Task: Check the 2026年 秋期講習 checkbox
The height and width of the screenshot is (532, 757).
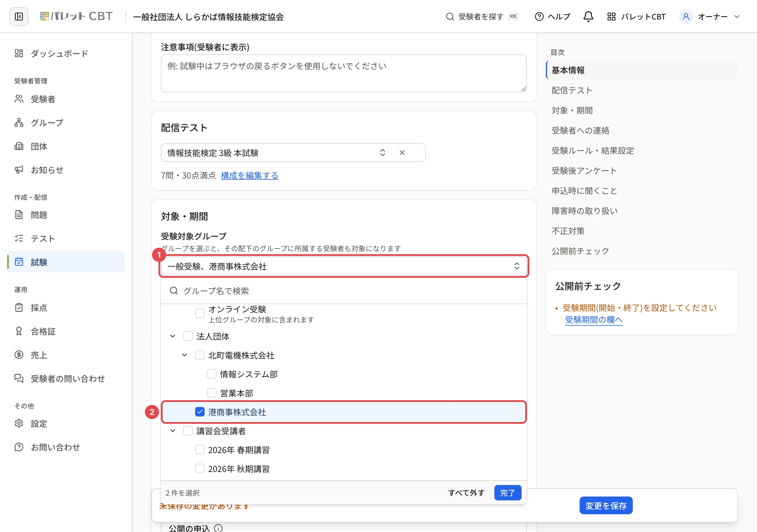Action: [x=200, y=468]
